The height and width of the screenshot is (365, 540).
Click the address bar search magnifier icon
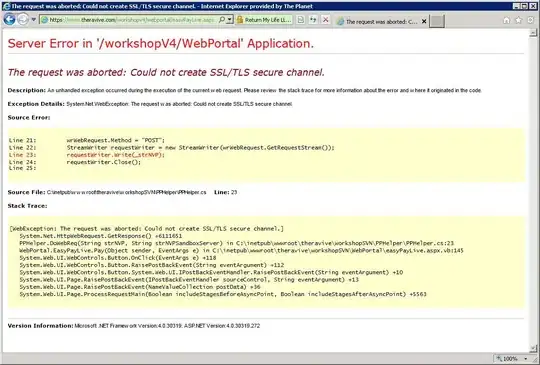[222, 20]
